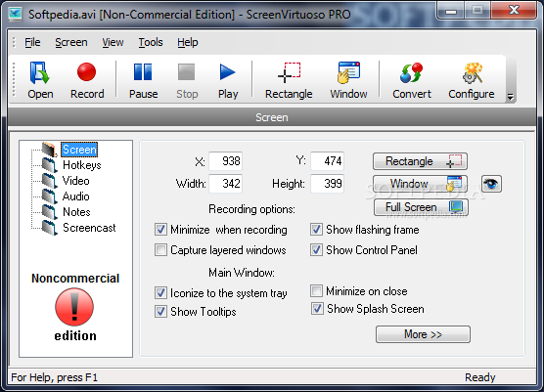Screen dimensions: 544x392
Task: Play the video with the Play icon
Action: tap(228, 80)
